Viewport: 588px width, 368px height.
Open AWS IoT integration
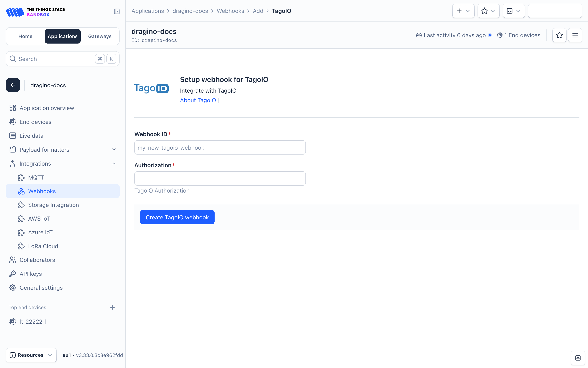63,219
